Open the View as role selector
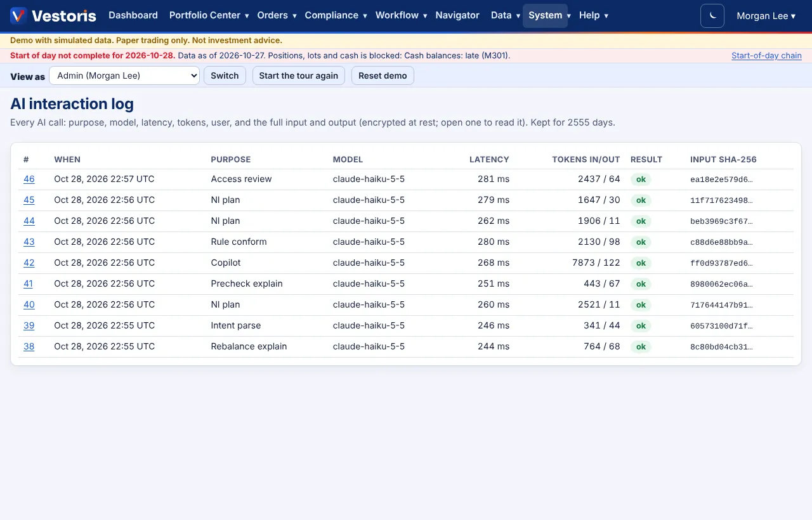Viewport: 812px width, 520px height. [124, 75]
